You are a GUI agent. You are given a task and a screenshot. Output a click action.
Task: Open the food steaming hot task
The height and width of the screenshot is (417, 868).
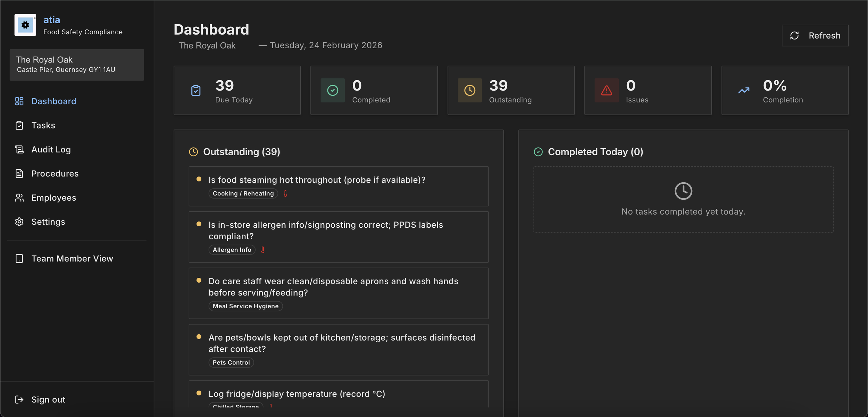[x=316, y=180]
